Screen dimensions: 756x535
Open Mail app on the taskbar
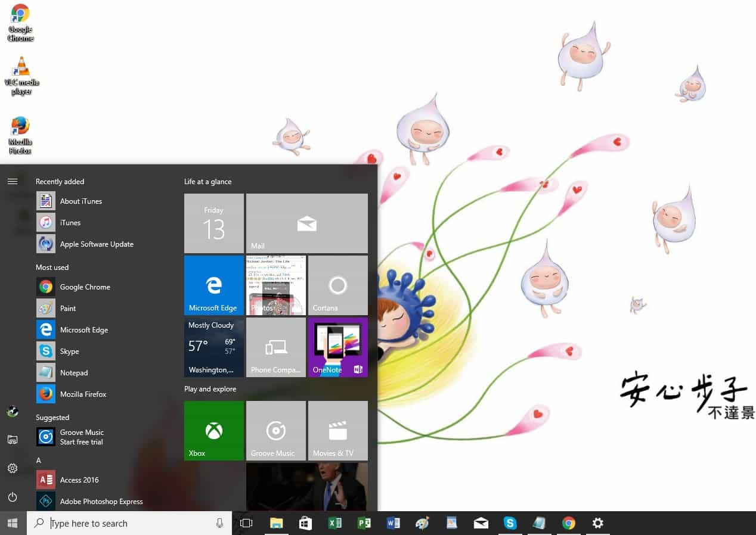pos(481,523)
